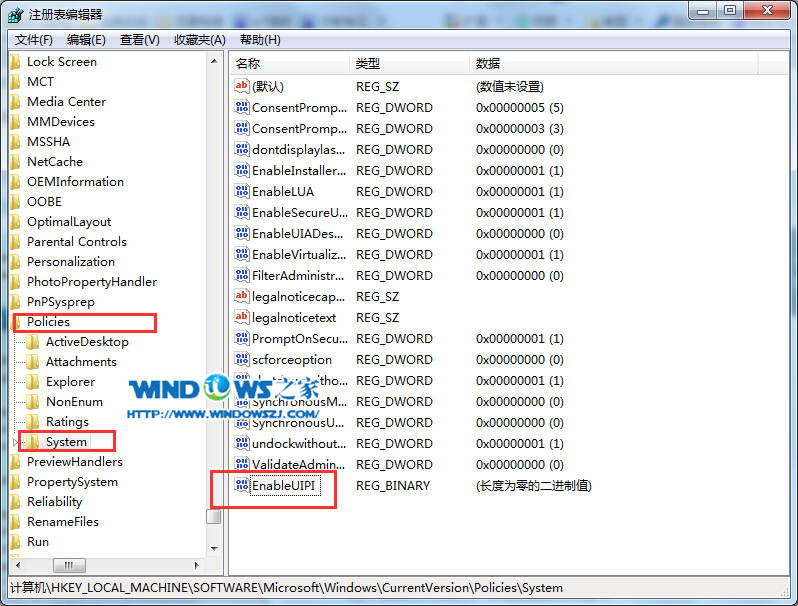Select the EnableLUA DWORD value icon
The image size is (798, 606).
coord(241,191)
